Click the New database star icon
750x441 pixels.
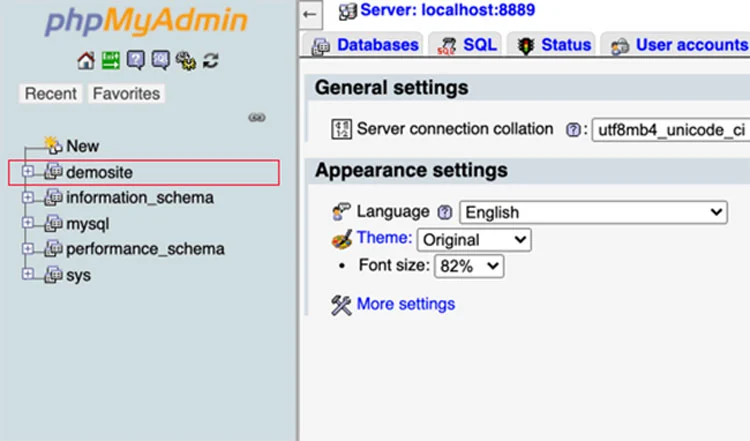click(53, 145)
